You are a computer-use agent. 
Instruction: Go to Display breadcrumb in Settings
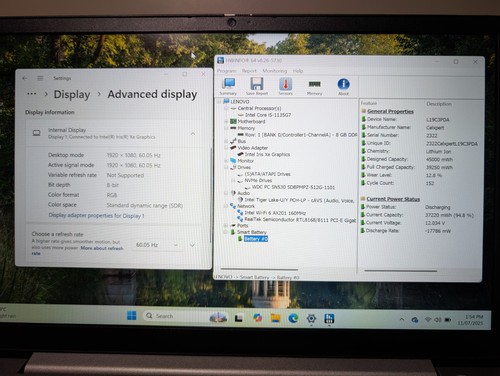(72, 95)
